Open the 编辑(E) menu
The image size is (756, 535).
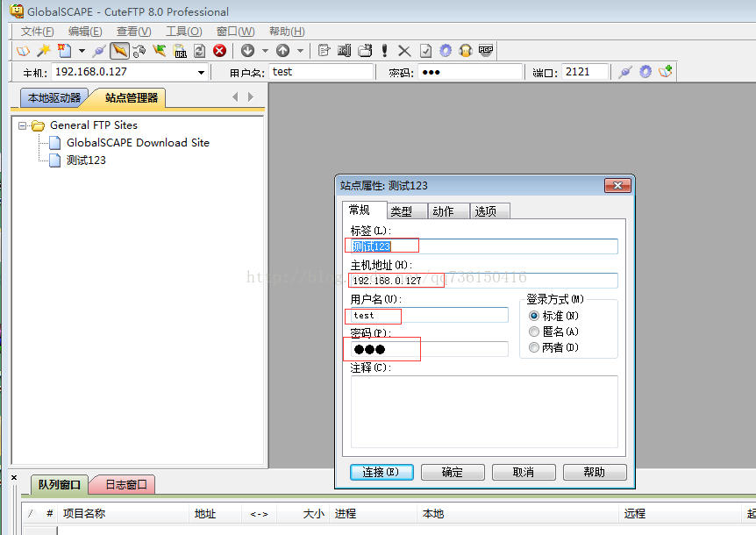(85, 32)
